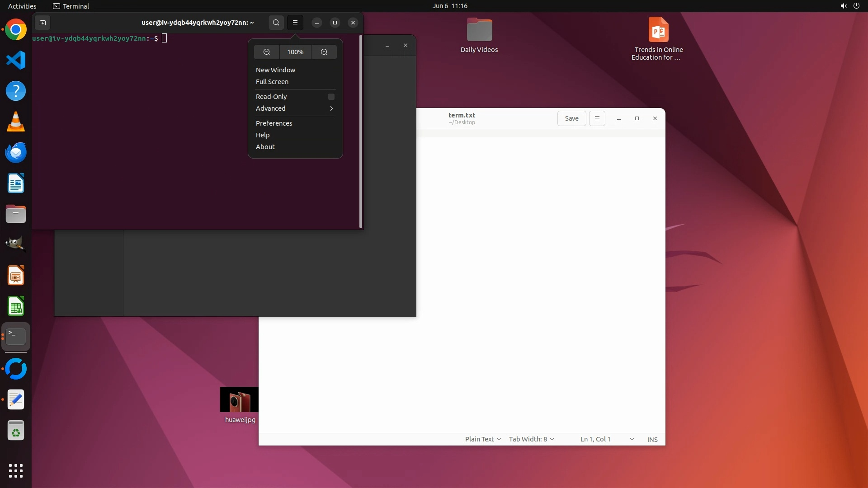868x488 pixels.
Task: Open the GIMP icon in the dock
Action: tap(16, 244)
